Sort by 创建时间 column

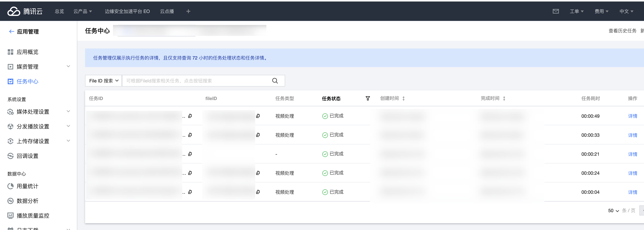[x=403, y=98]
